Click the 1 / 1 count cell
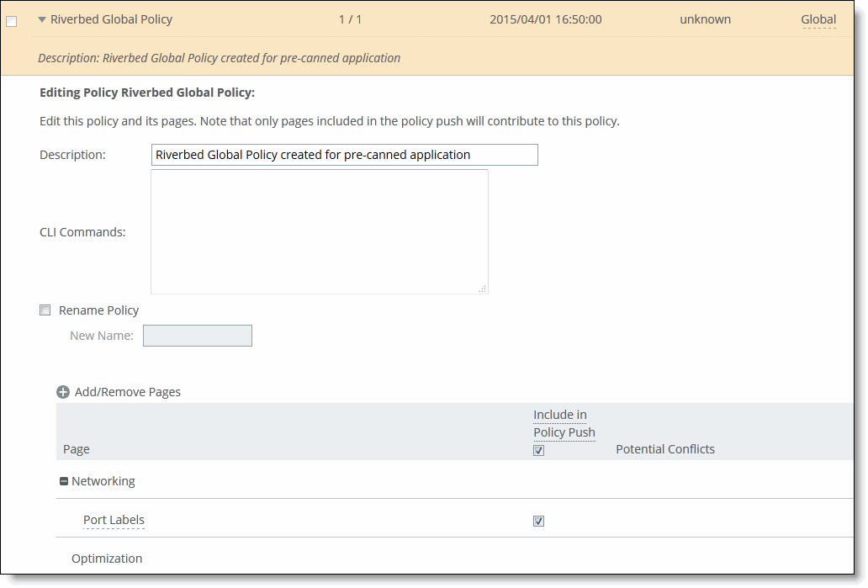This screenshot has width=868, height=588. tap(350, 19)
